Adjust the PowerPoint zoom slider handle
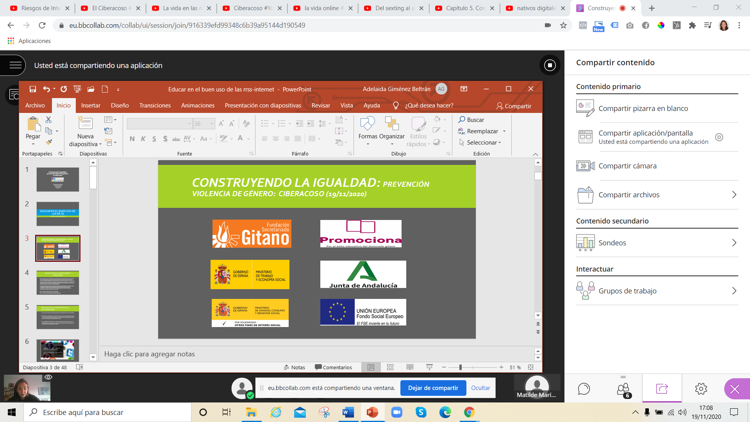The image size is (750, 422). tap(460, 367)
